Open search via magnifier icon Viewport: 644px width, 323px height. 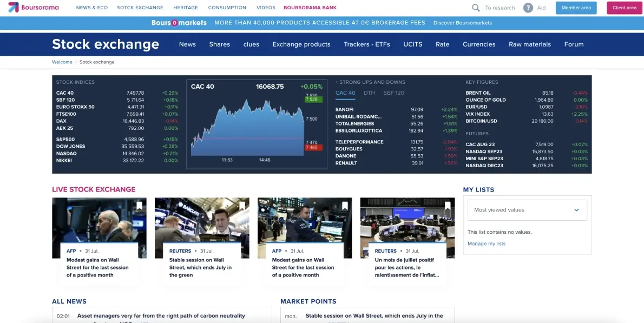click(x=476, y=8)
